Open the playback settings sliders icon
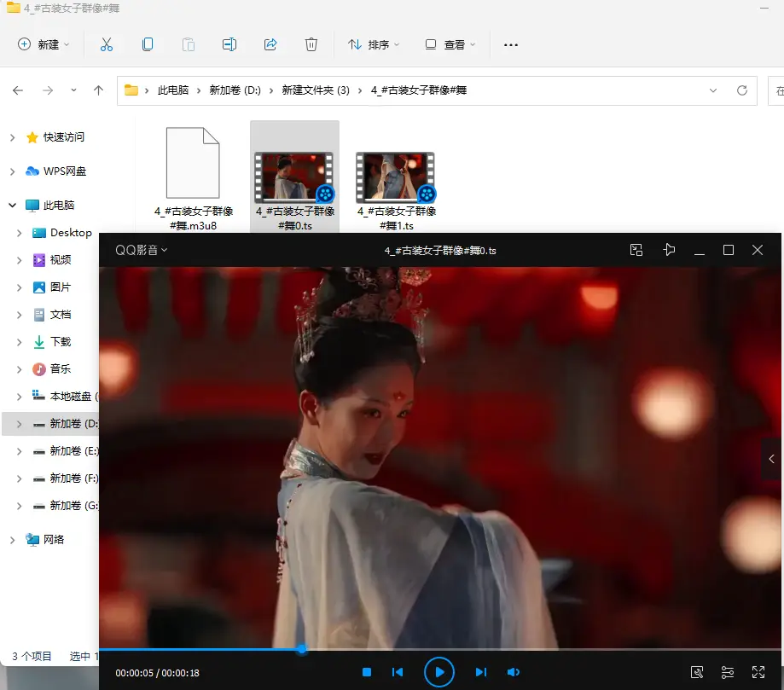Screen dimensions: 784x690 (x=728, y=672)
